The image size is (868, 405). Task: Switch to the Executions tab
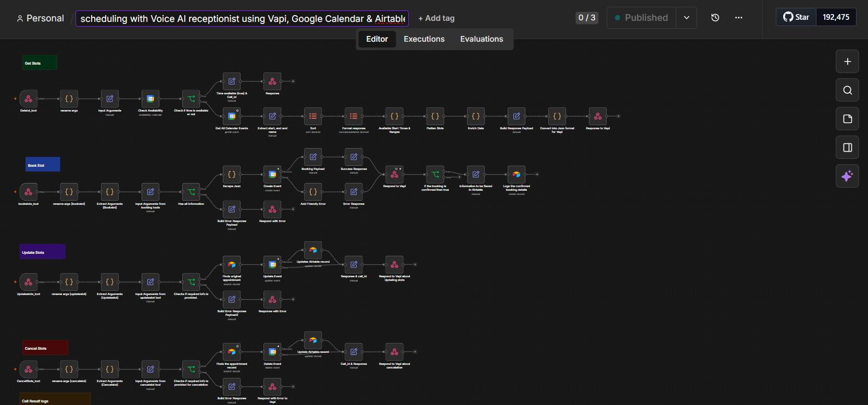pyautogui.click(x=424, y=39)
